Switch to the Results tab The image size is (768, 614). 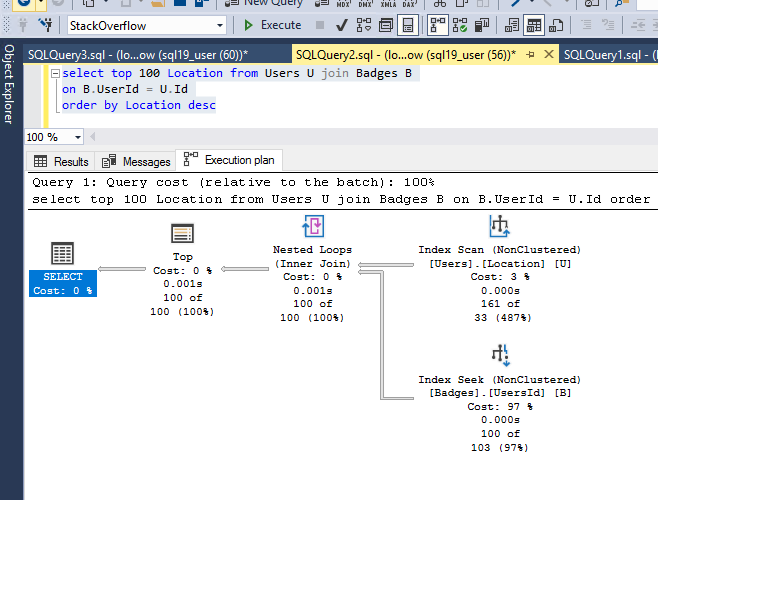(61, 162)
